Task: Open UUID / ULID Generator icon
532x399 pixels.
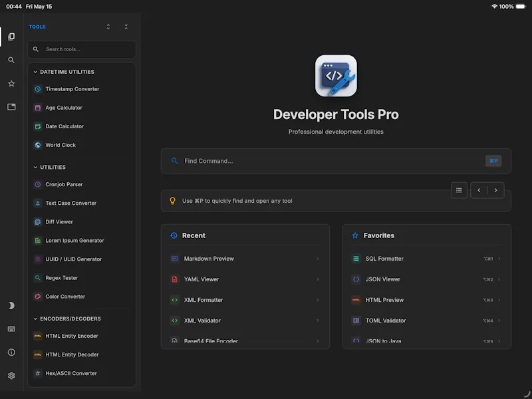Action: point(38,259)
